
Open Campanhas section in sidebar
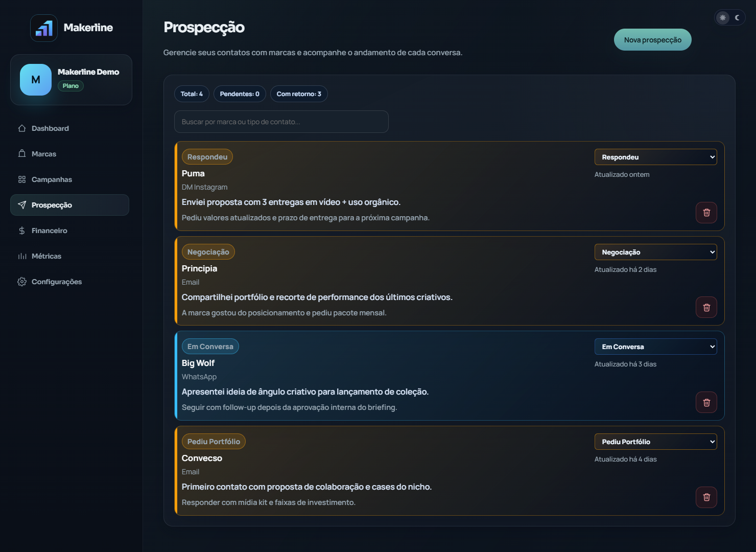69,179
